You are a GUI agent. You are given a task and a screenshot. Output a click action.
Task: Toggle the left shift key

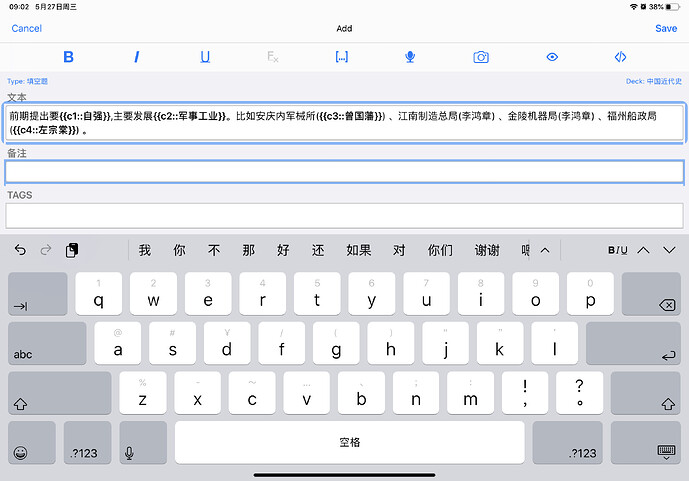coord(60,393)
